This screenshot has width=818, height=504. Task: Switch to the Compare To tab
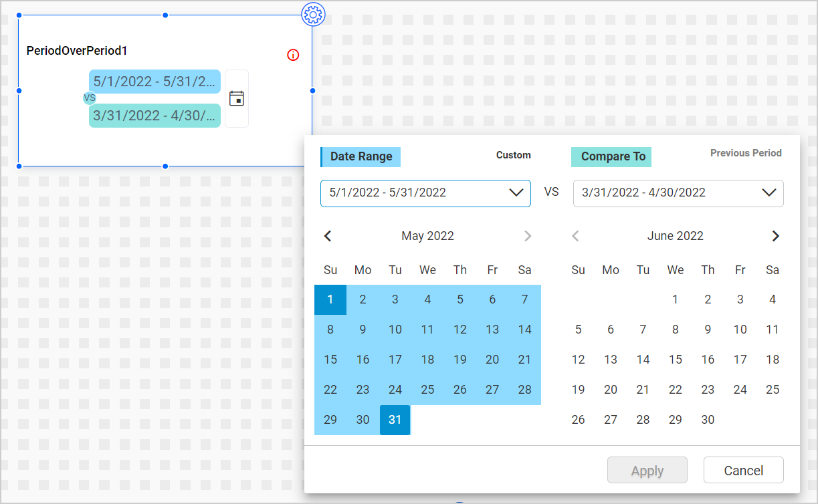pyautogui.click(x=611, y=156)
